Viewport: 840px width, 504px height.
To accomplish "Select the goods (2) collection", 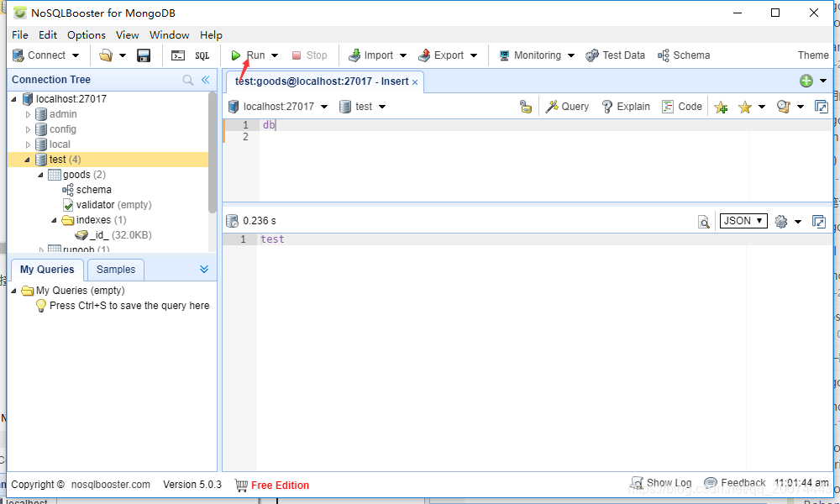I will tap(84, 175).
